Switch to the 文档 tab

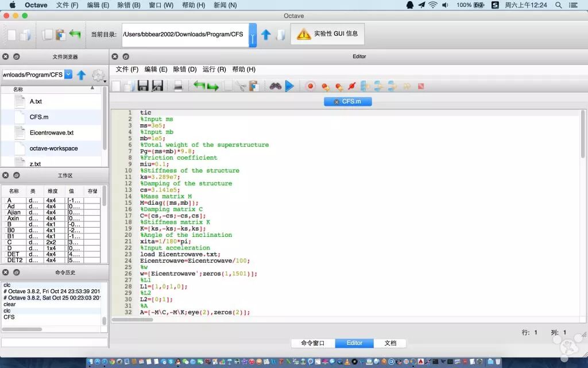390,343
